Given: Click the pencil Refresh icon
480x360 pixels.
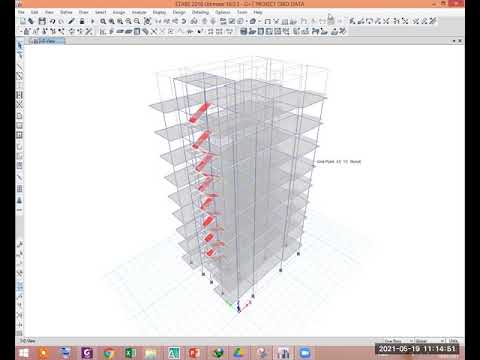Looking at the screenshot, I should (71, 21).
